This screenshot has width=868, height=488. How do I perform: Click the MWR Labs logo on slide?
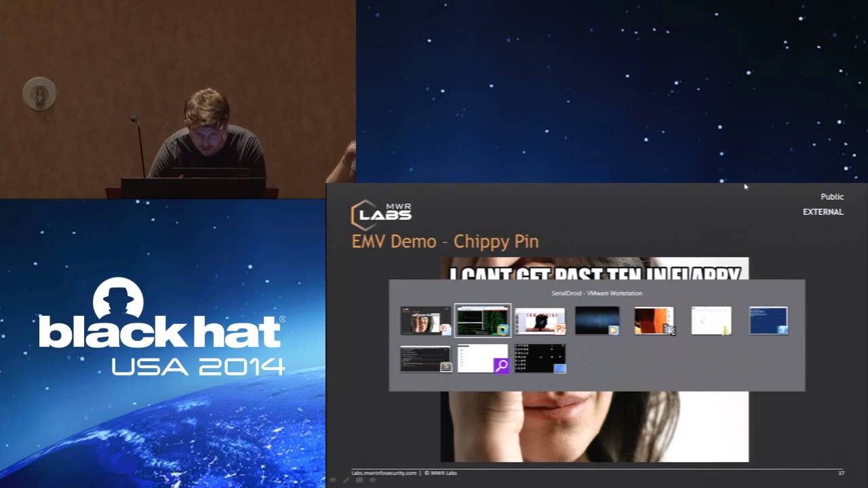coord(381,214)
